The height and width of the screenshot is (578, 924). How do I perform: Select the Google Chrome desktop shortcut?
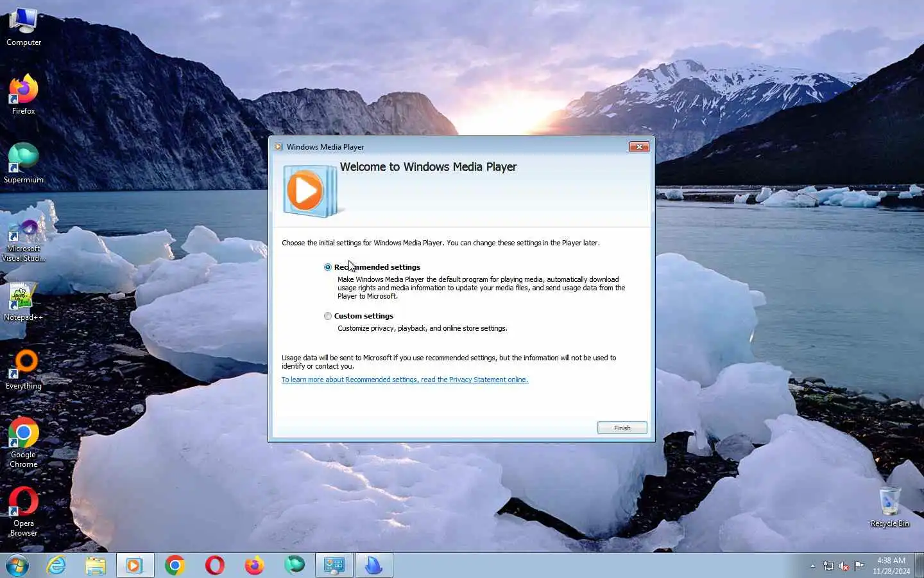click(24, 443)
